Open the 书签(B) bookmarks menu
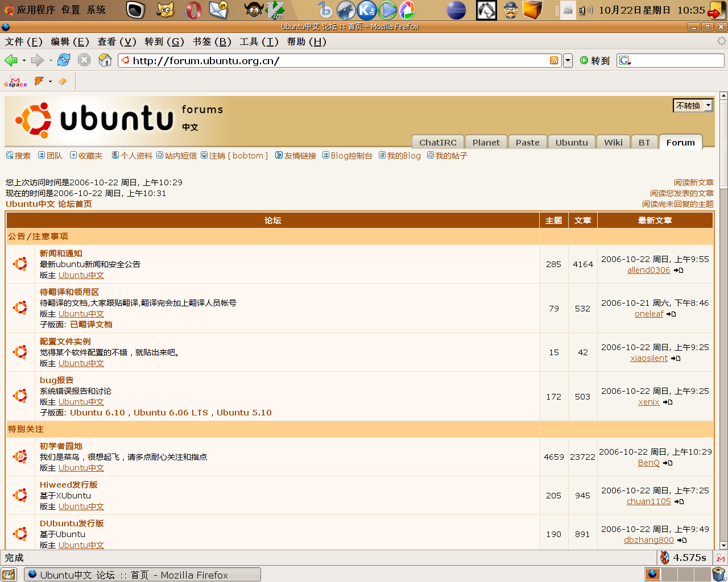 [x=212, y=41]
